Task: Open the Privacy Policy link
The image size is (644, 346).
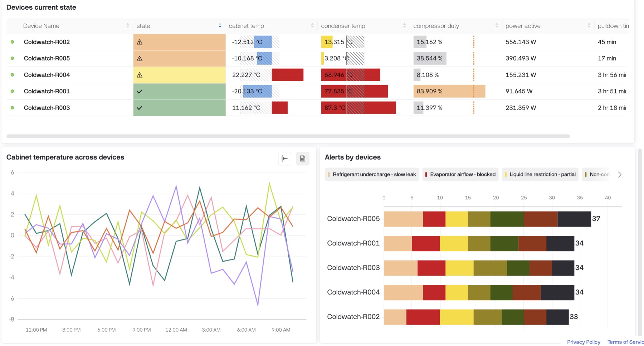Action: [x=584, y=342]
